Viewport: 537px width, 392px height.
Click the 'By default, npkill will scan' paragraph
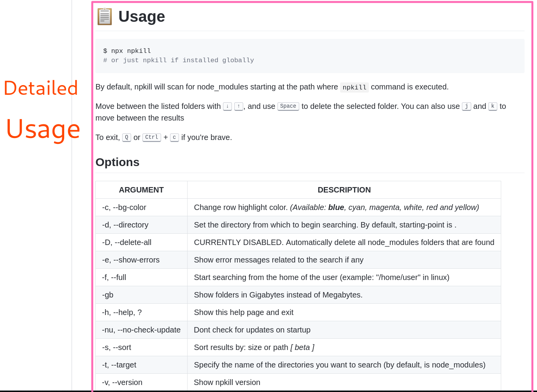click(272, 87)
